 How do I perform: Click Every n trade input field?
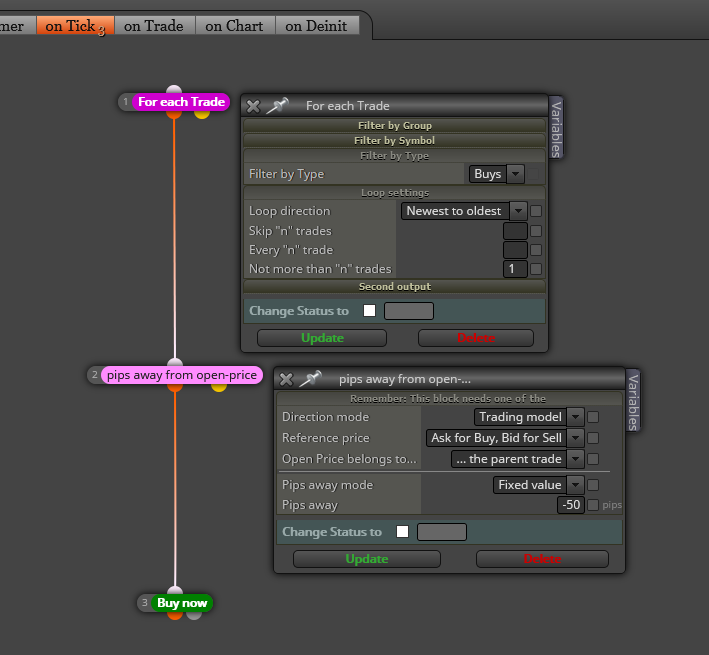[x=515, y=250]
